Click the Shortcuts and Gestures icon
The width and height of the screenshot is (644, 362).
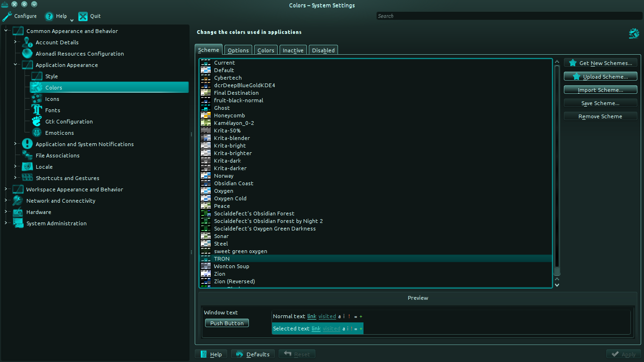click(x=27, y=178)
